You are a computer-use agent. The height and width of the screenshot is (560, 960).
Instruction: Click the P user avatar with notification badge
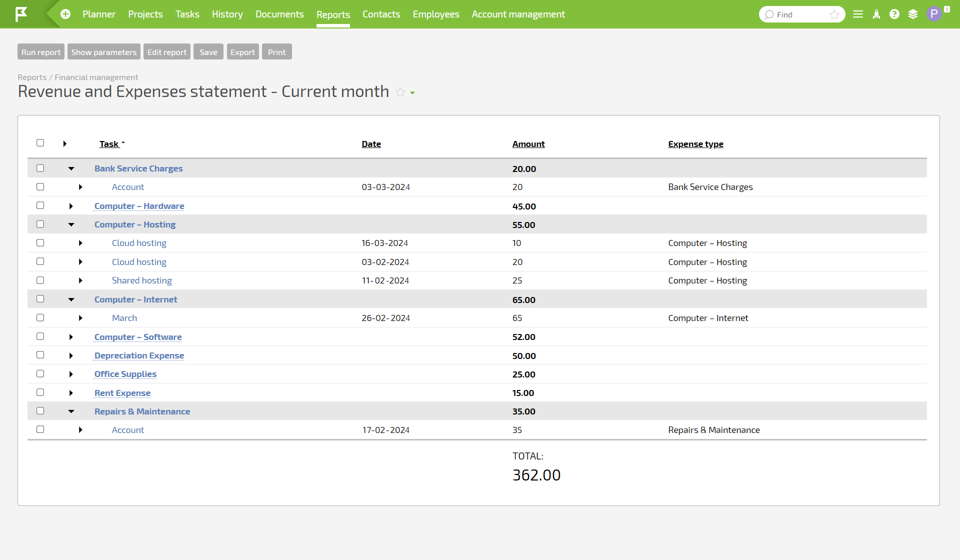(x=935, y=14)
